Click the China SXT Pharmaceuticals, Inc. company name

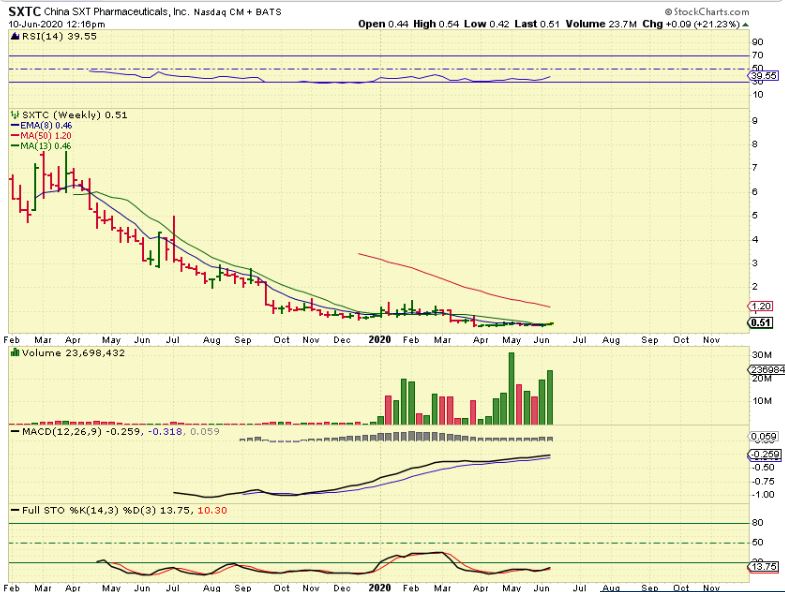117,12
